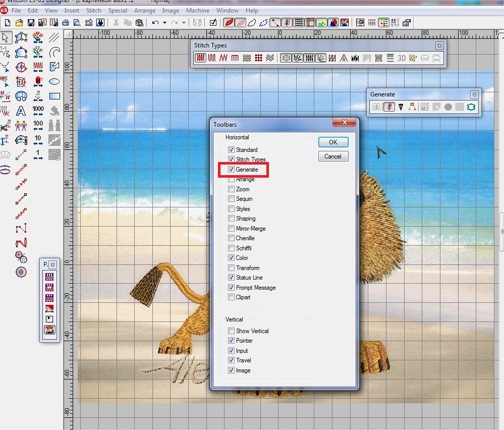
Task: Tick the Show Vertical checkbox
Action: tap(231, 331)
